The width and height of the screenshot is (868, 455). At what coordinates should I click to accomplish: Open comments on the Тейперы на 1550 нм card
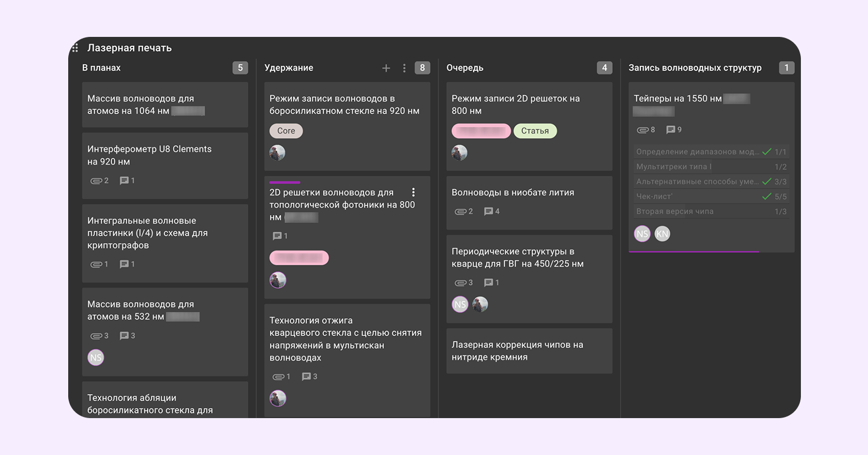[x=671, y=130]
